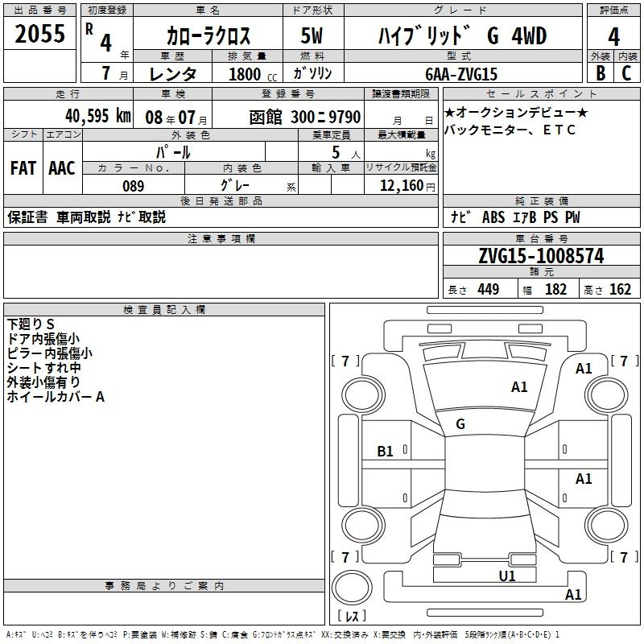Screen dimensions: 644x644
Task: Select 保証書 in the later-shipped parts row
Action: tap(27, 217)
